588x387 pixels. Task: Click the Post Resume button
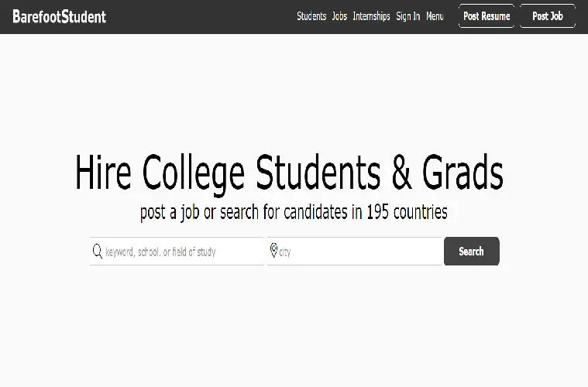click(x=487, y=16)
